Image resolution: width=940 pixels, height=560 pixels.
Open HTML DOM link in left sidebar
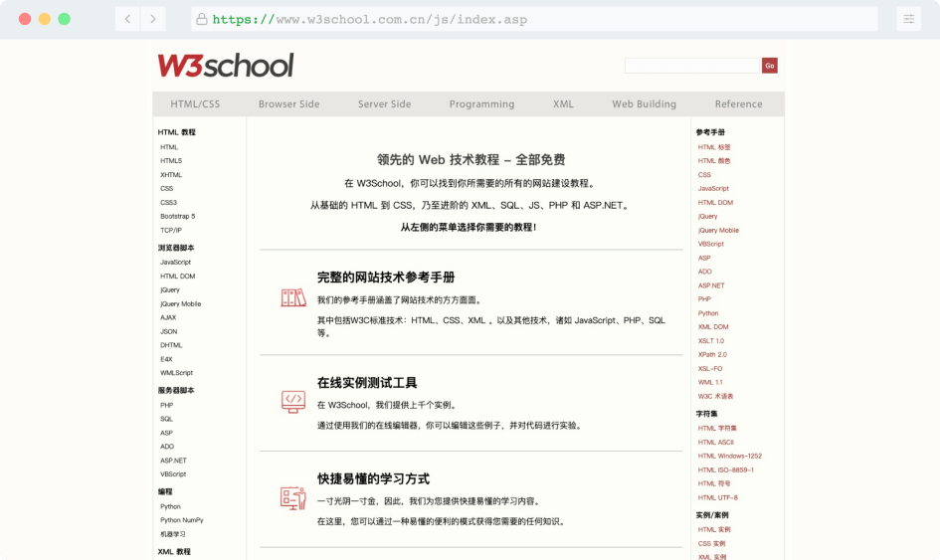(177, 276)
